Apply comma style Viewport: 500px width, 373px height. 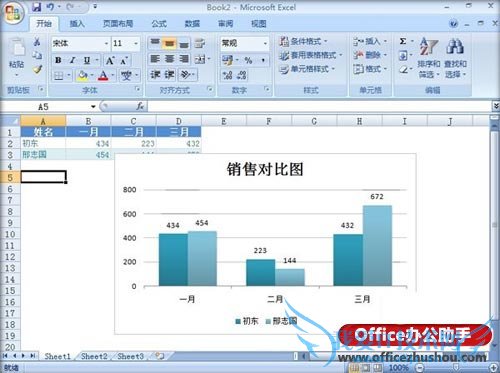(x=263, y=60)
